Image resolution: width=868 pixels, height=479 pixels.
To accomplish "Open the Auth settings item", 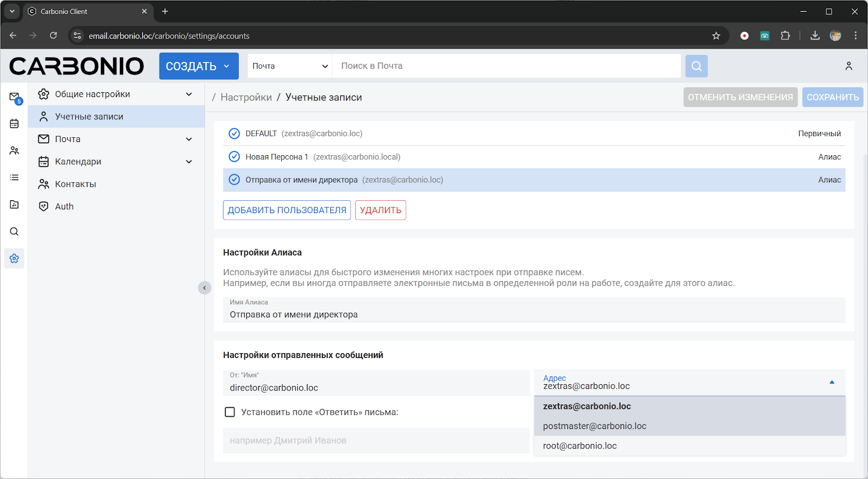I will [x=64, y=207].
